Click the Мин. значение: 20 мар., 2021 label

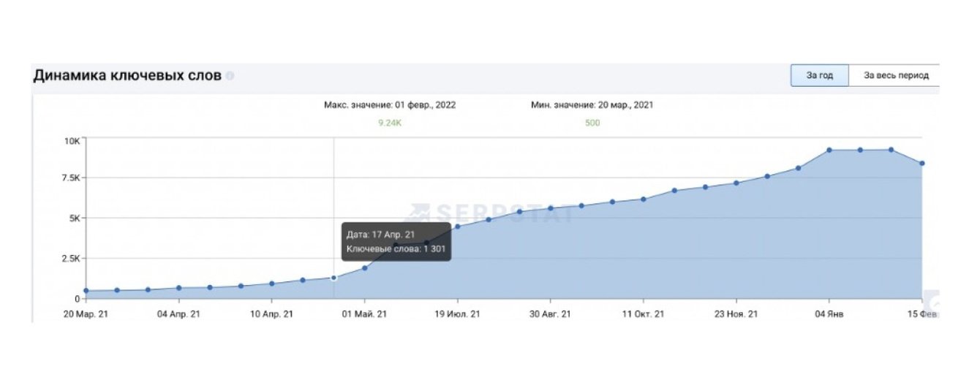(592, 104)
